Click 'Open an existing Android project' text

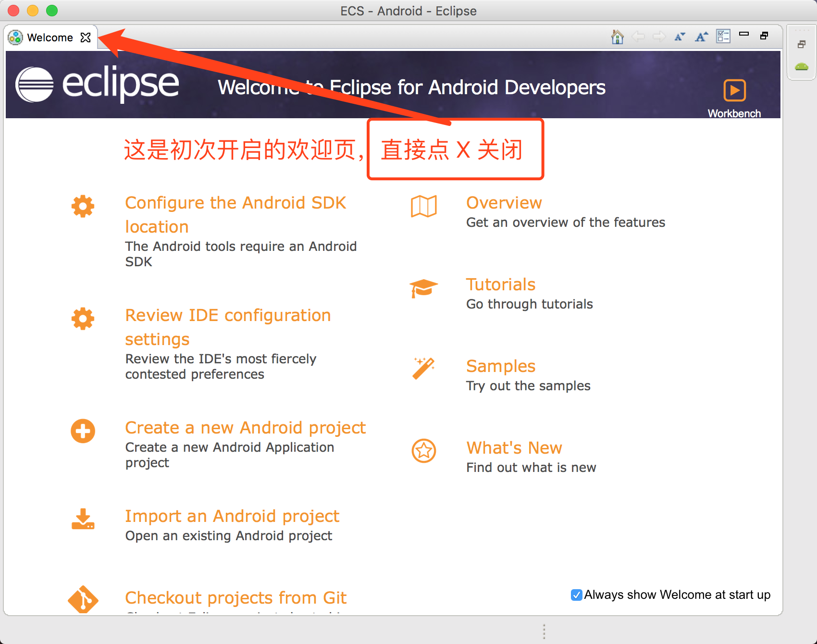click(229, 536)
